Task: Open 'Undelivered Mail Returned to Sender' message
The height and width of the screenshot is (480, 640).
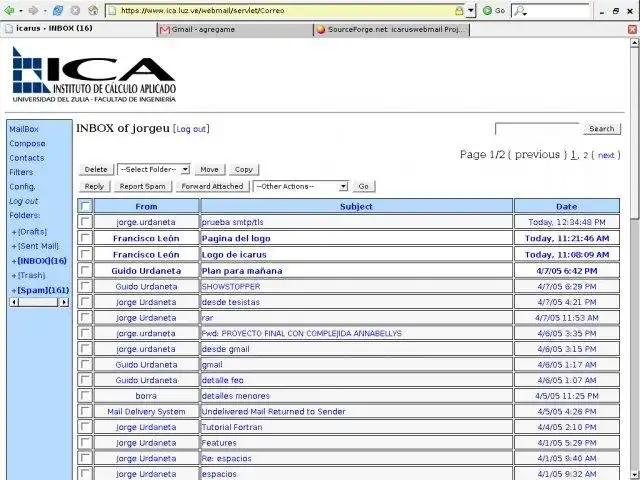Action: click(273, 411)
